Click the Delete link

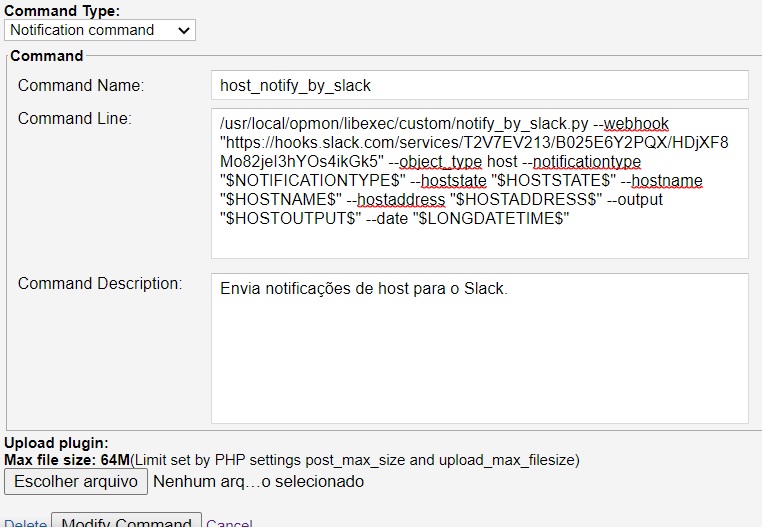(25, 523)
